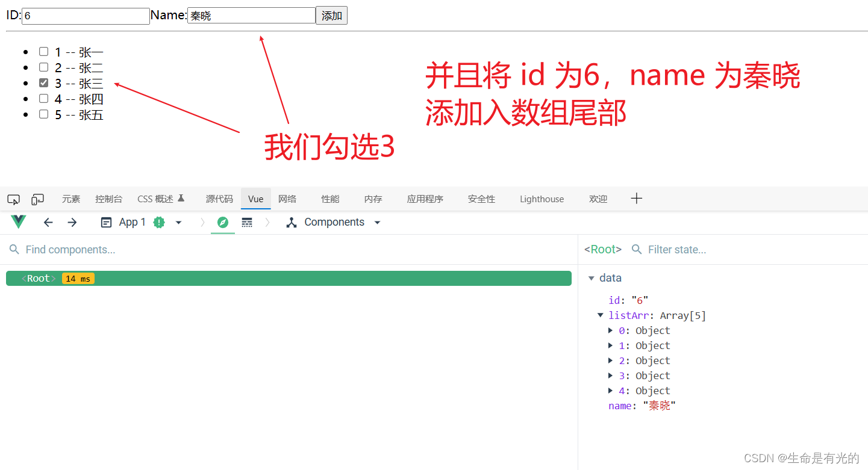
Task: Switch to the 网络 tab
Action: (x=287, y=199)
